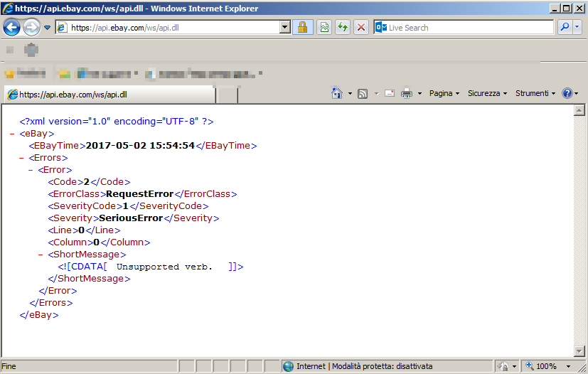This screenshot has width=588, height=374.
Task: Open the Strumenti menu
Action: pos(535,93)
